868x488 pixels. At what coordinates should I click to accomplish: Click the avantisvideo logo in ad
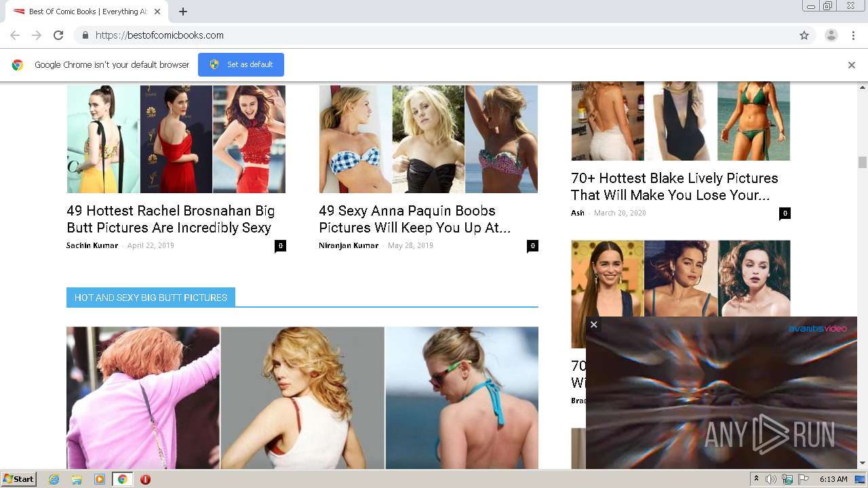tap(817, 329)
